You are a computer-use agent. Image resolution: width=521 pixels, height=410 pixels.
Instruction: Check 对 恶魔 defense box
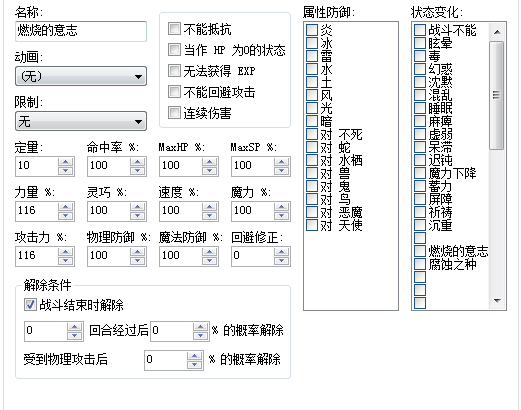[x=312, y=212]
